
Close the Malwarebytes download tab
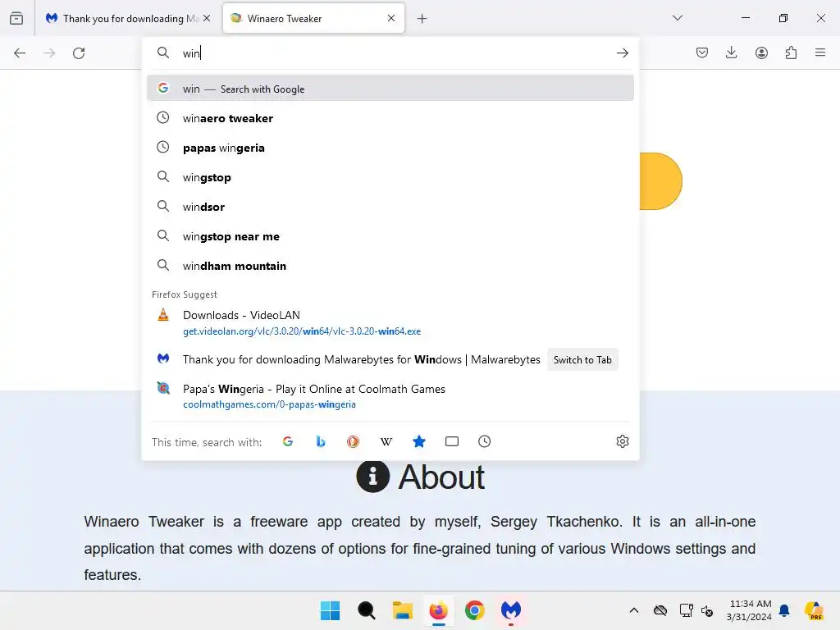click(207, 18)
